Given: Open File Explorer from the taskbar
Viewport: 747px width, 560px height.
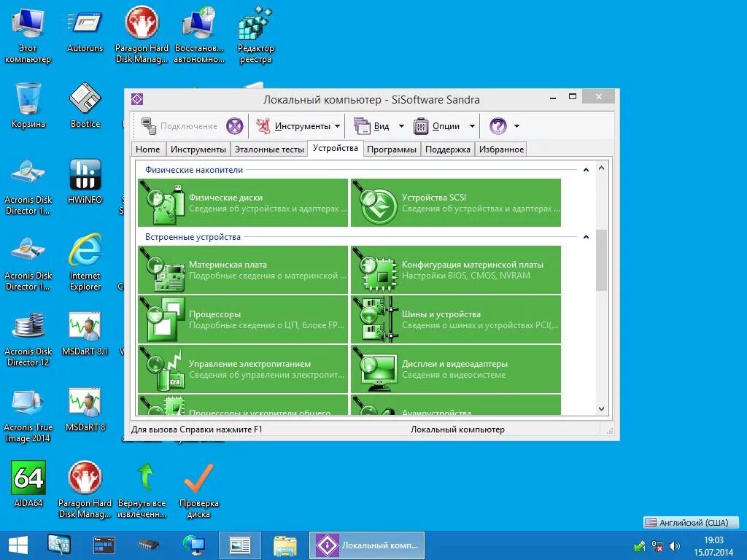Looking at the screenshot, I should [x=285, y=545].
